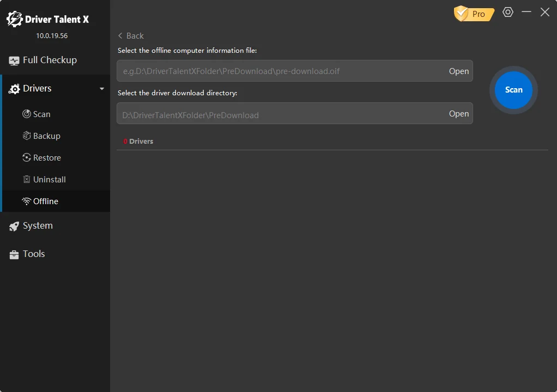Click 'Select the offline computer information file' label

(x=187, y=51)
